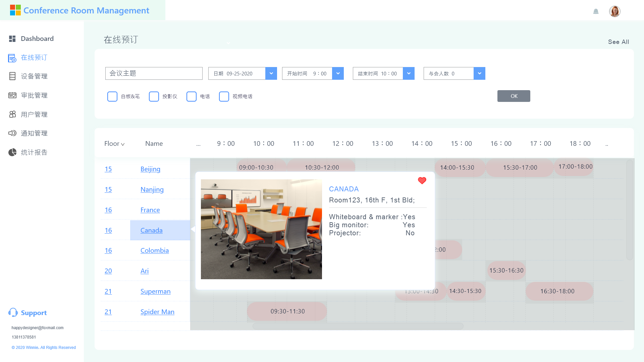Expand the 开始时间 dropdown arrow
The width and height of the screenshot is (644, 362).
(338, 73)
